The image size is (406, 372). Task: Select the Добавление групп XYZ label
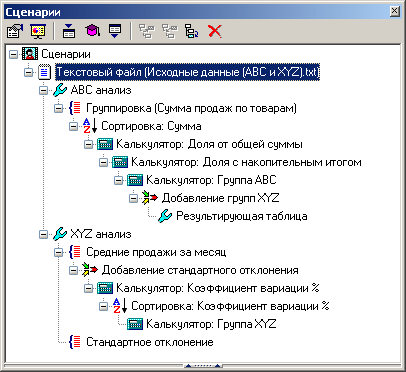click(220, 198)
